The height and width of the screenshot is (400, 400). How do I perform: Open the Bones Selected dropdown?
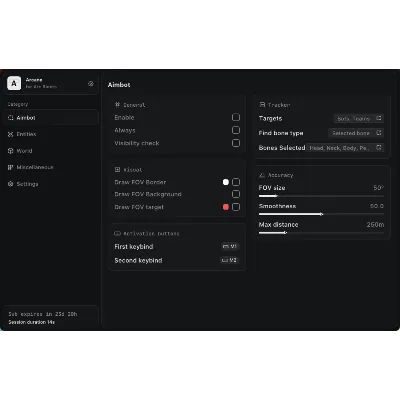point(345,148)
